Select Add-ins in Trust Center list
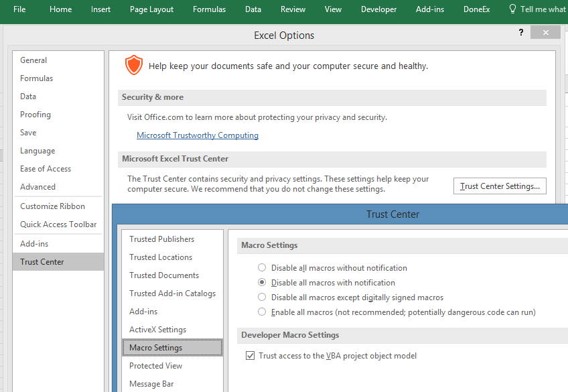 (172, 312)
